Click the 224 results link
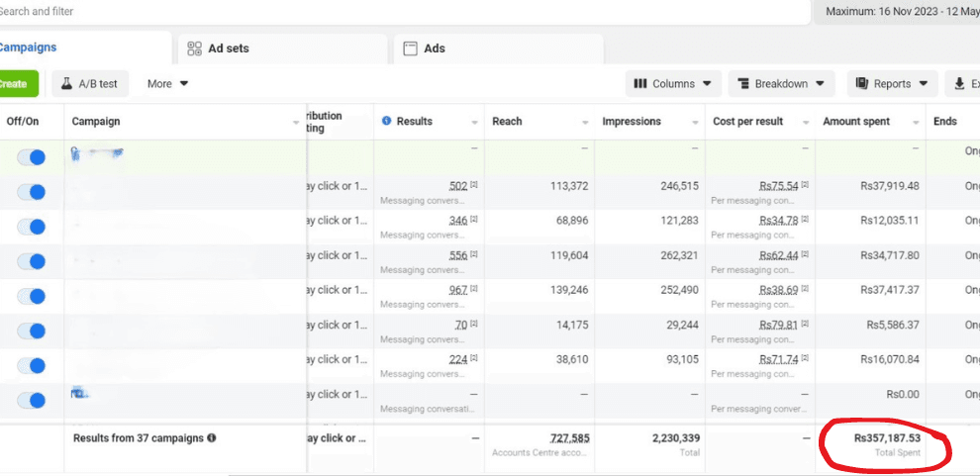980x476 pixels. [458, 359]
